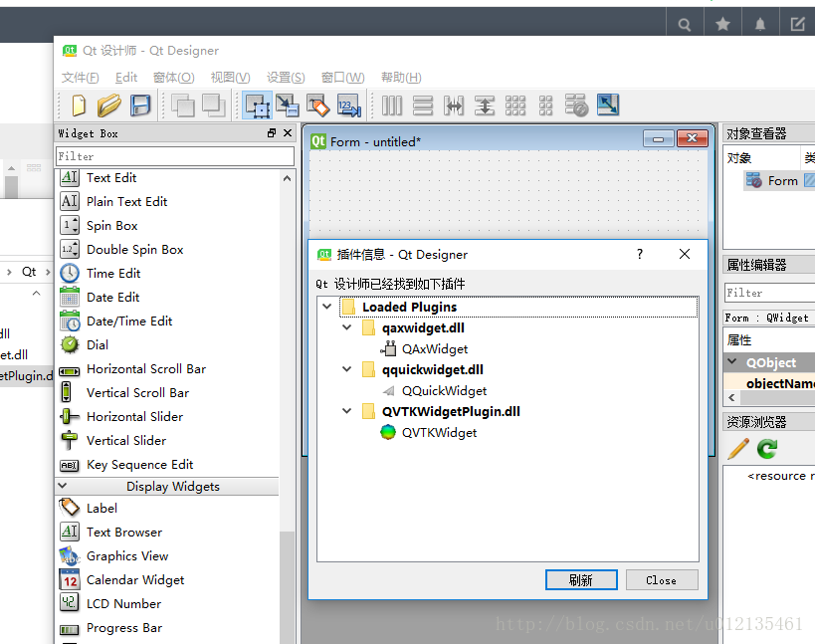The height and width of the screenshot is (644, 815).
Task: Click the Send to Back toolbar icon
Action: (213, 106)
